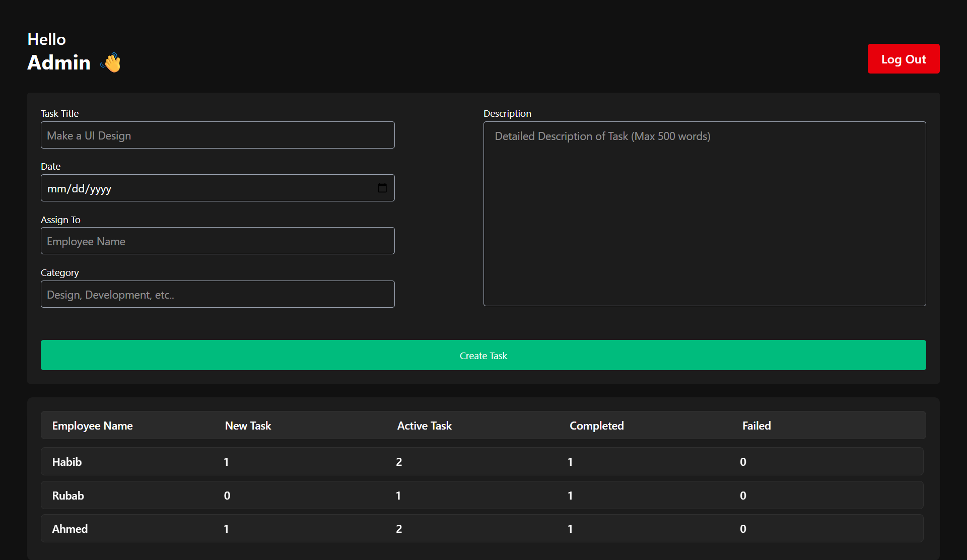Viewport: 967px width, 560px height.
Task: Click the Log Out button
Action: tap(903, 59)
